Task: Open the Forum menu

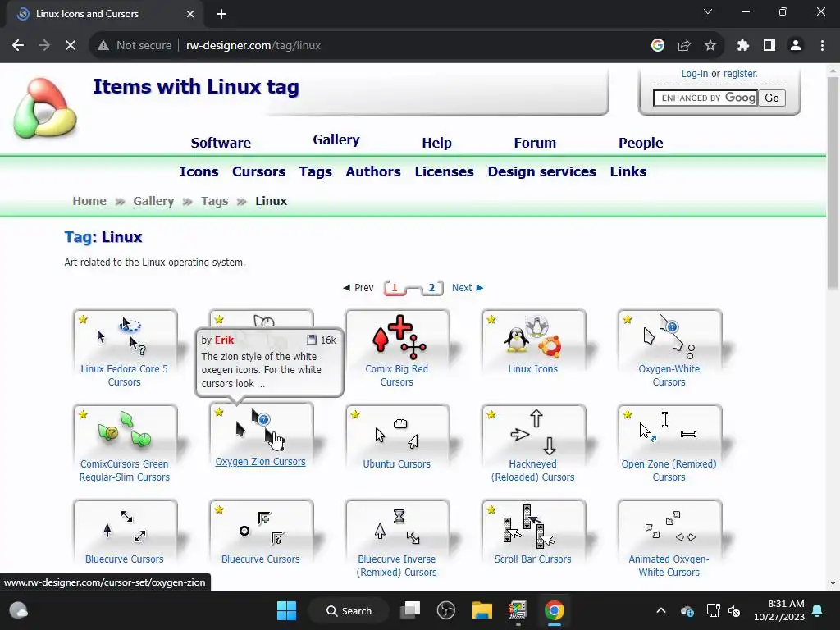Action: pyautogui.click(x=535, y=143)
